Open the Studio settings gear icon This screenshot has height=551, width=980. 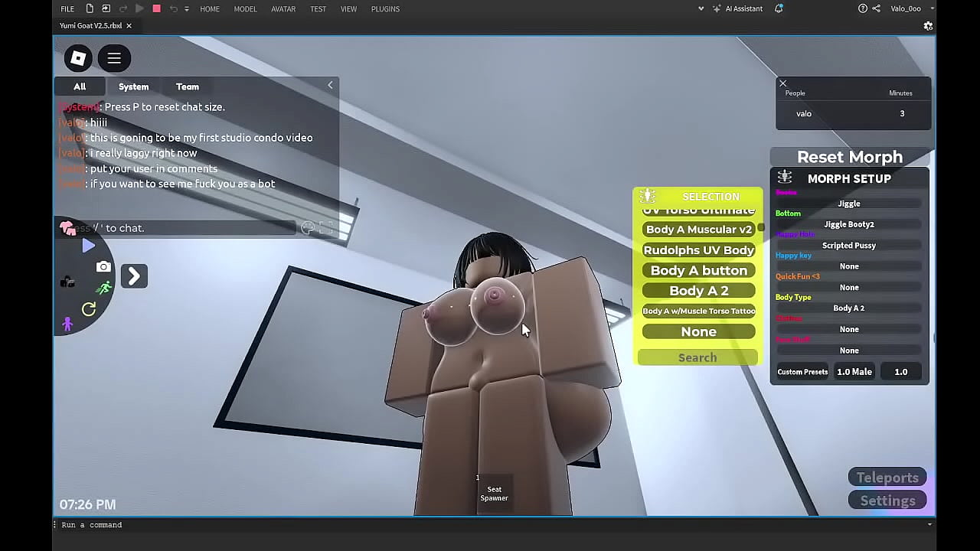(x=928, y=26)
